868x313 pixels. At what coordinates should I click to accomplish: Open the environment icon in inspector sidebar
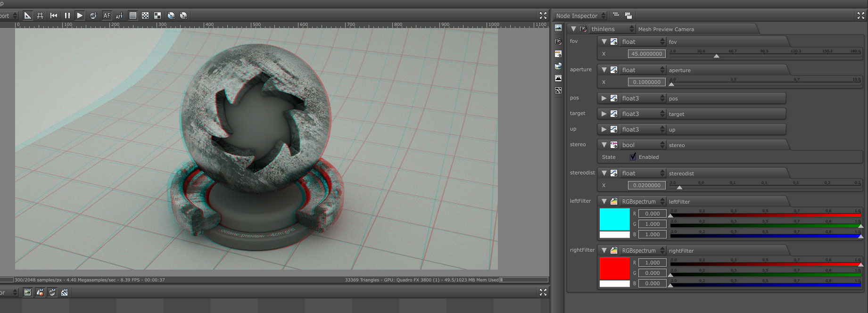[558, 66]
